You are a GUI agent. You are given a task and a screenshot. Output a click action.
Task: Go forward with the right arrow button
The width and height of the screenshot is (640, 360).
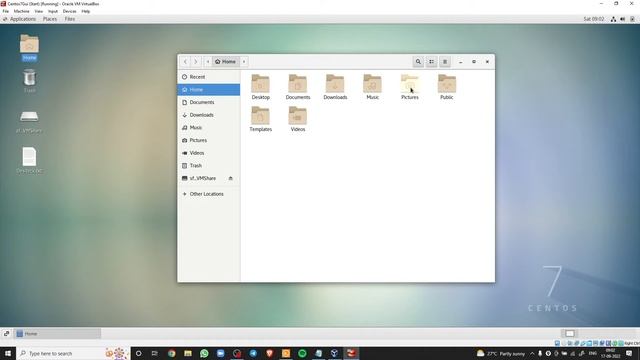pyautogui.click(x=196, y=62)
